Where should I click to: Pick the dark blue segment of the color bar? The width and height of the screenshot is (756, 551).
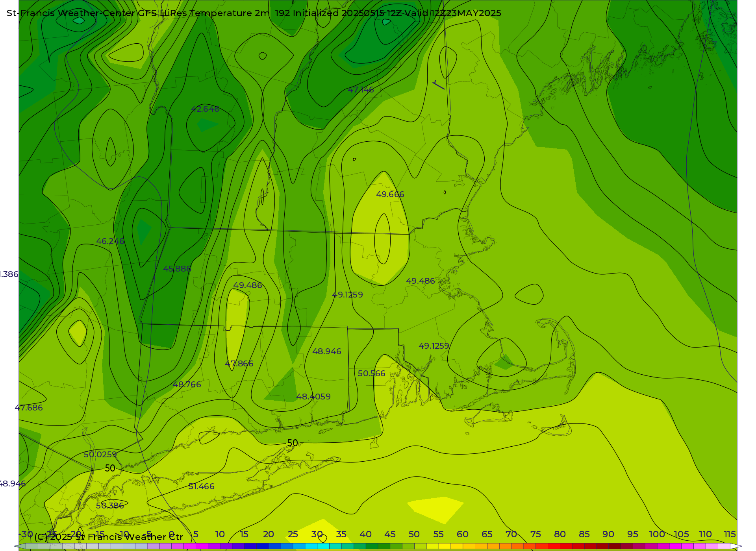[262, 546]
